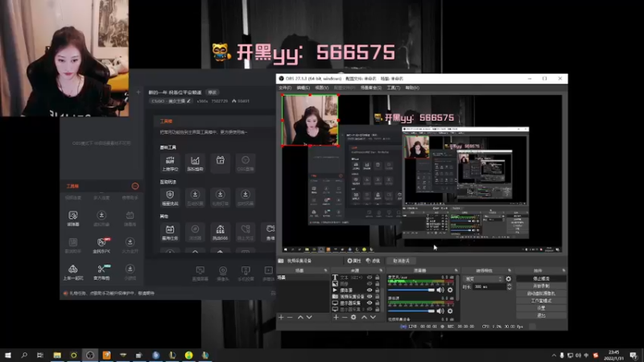Pop out the Controls dock panel

point(563,270)
